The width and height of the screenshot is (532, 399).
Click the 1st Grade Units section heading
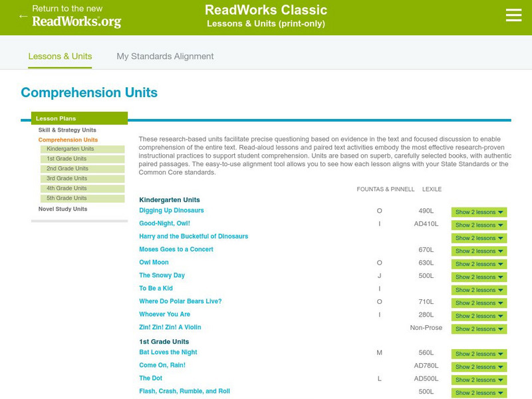(x=164, y=342)
